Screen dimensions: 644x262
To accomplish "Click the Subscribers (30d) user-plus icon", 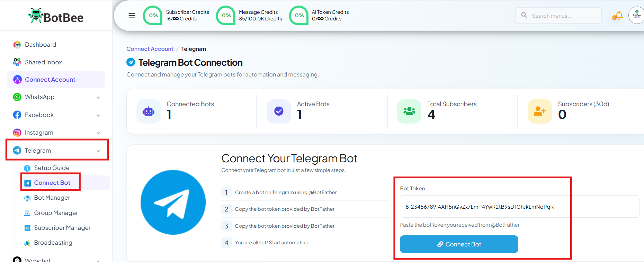I will point(540,111).
